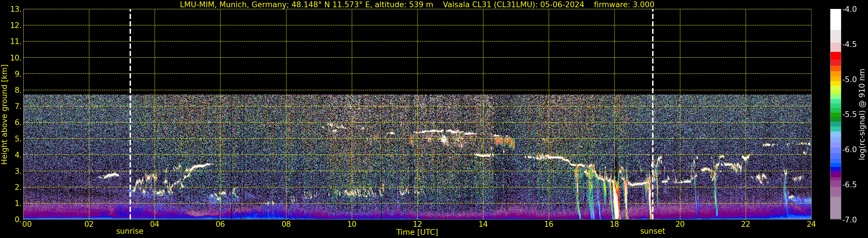Click the '7.' tick on the height axis

tap(18, 107)
